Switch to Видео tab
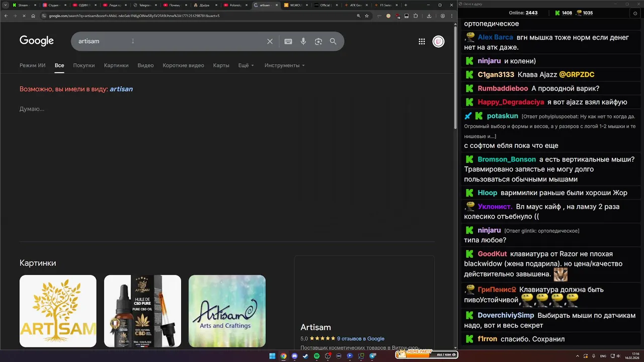The image size is (644, 362). coord(145,65)
